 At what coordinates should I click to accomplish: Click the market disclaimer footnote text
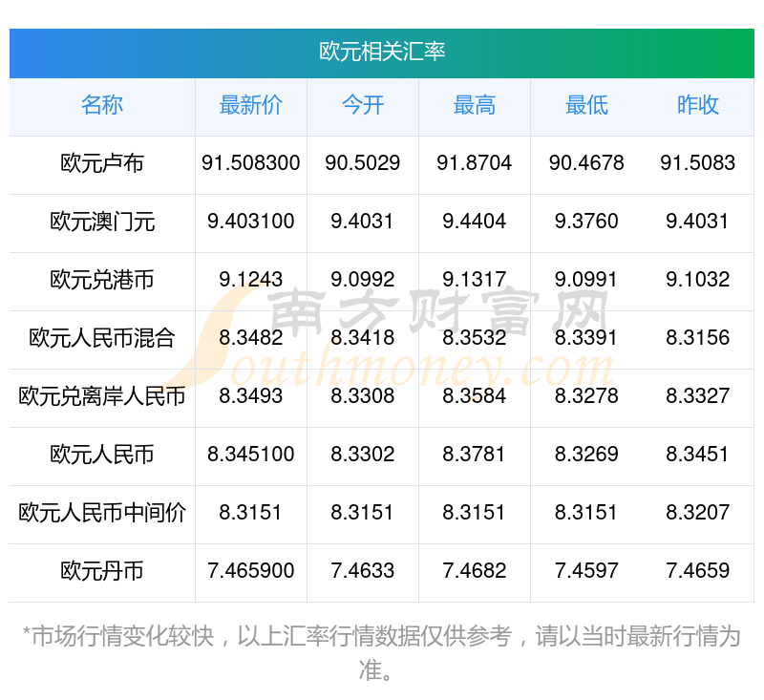(x=382, y=653)
